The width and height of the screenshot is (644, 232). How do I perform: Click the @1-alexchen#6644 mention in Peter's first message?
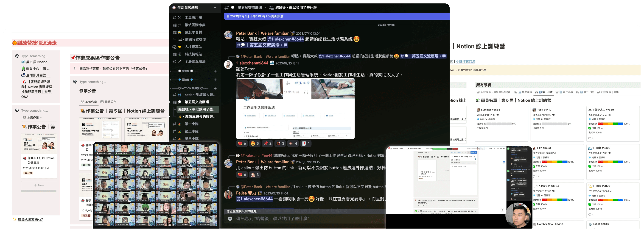(x=286, y=39)
